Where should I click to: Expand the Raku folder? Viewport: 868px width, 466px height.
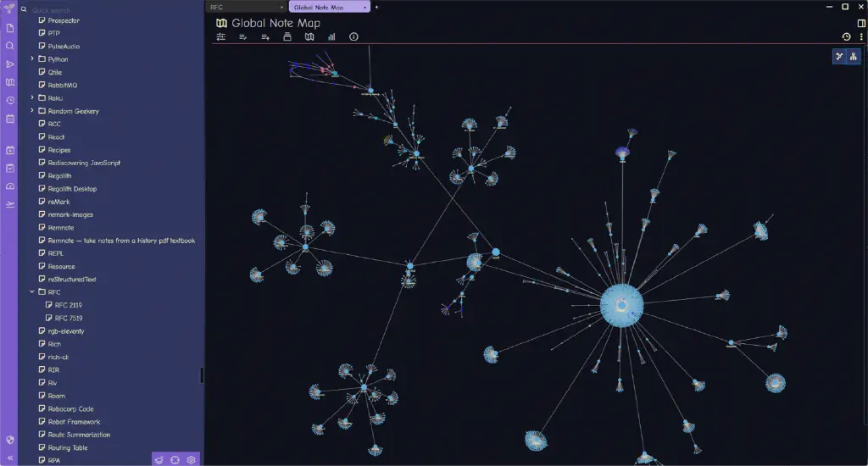[x=32, y=97]
